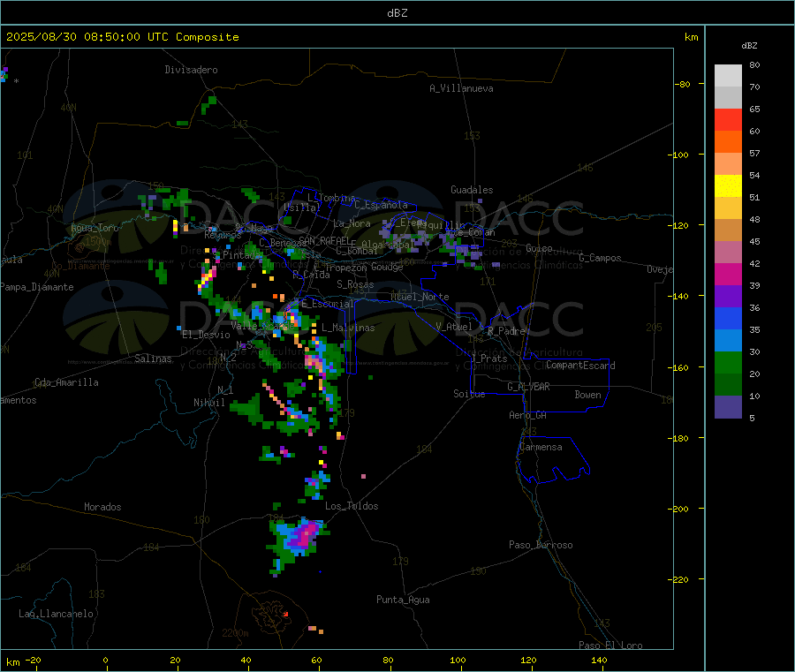Click the Soitue place label
The image size is (795, 672).
pos(470,394)
